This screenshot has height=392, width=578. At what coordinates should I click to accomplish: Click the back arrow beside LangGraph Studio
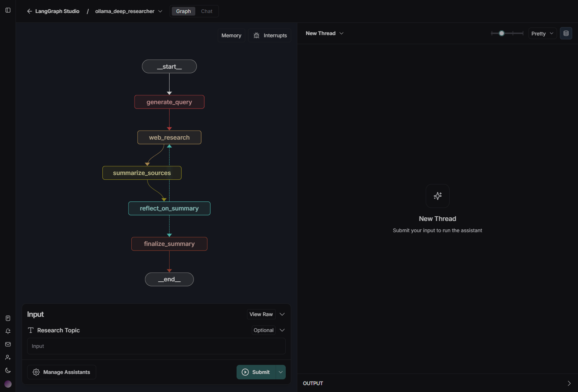click(x=30, y=11)
